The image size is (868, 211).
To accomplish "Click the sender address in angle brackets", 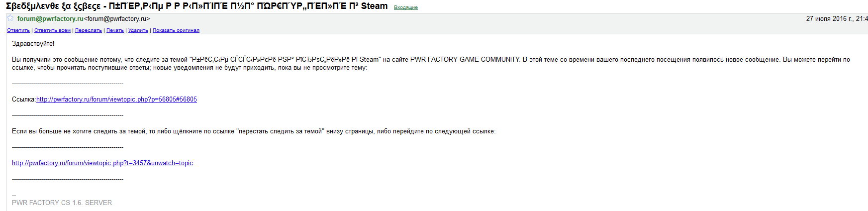I will coord(117,19).
